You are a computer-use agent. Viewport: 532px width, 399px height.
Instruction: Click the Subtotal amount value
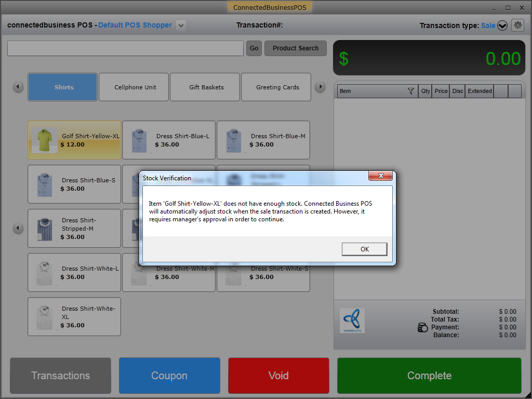tap(508, 312)
